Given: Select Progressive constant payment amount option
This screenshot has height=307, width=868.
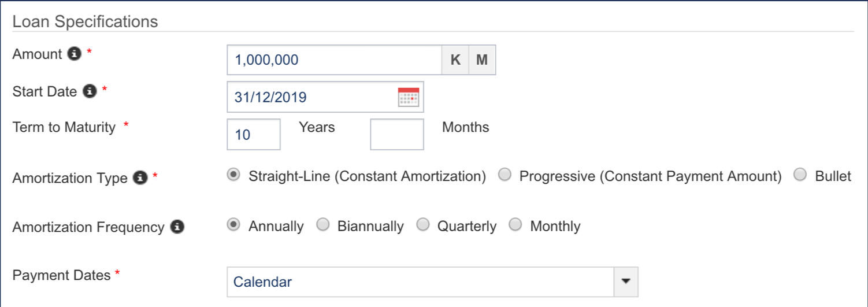Looking at the screenshot, I should pyautogui.click(x=505, y=176).
